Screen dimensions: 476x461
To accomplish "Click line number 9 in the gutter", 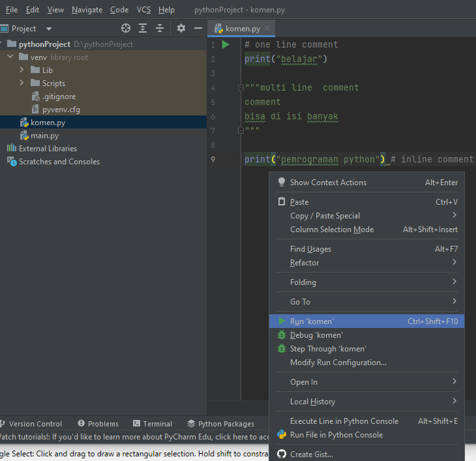I will pyautogui.click(x=213, y=159).
